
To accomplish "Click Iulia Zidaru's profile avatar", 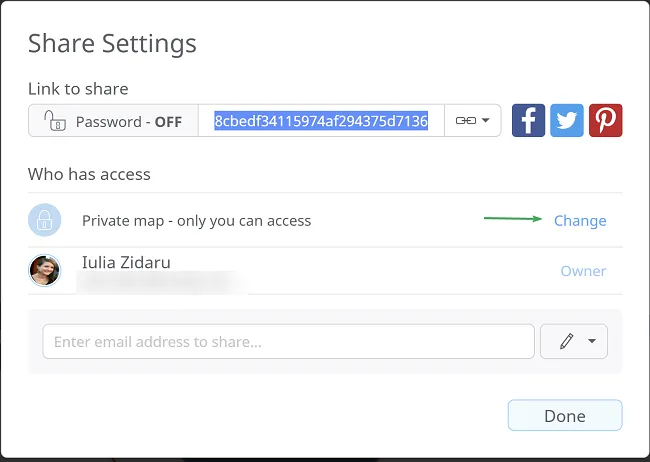I will [45, 270].
